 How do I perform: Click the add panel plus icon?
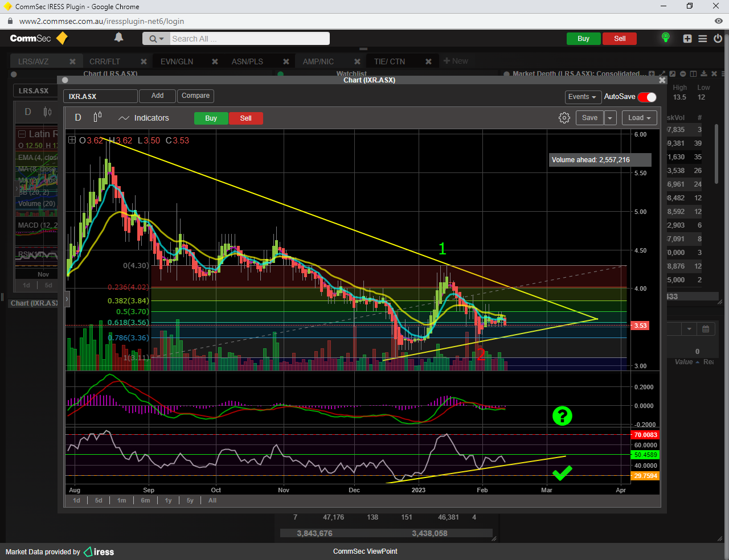687,39
